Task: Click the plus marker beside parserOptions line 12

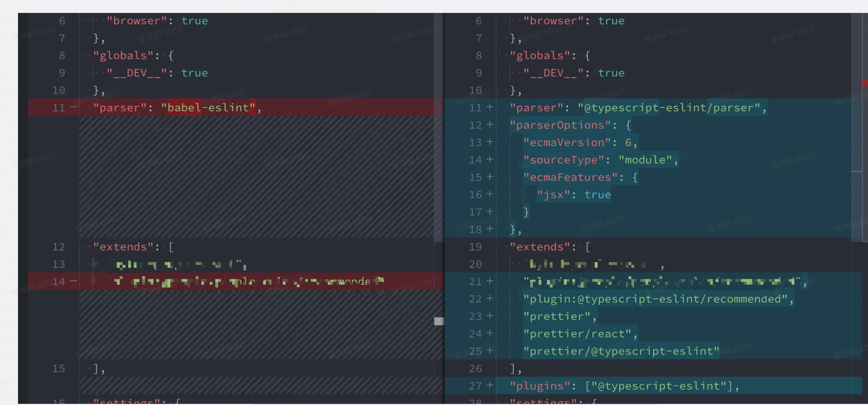Action: coord(490,124)
